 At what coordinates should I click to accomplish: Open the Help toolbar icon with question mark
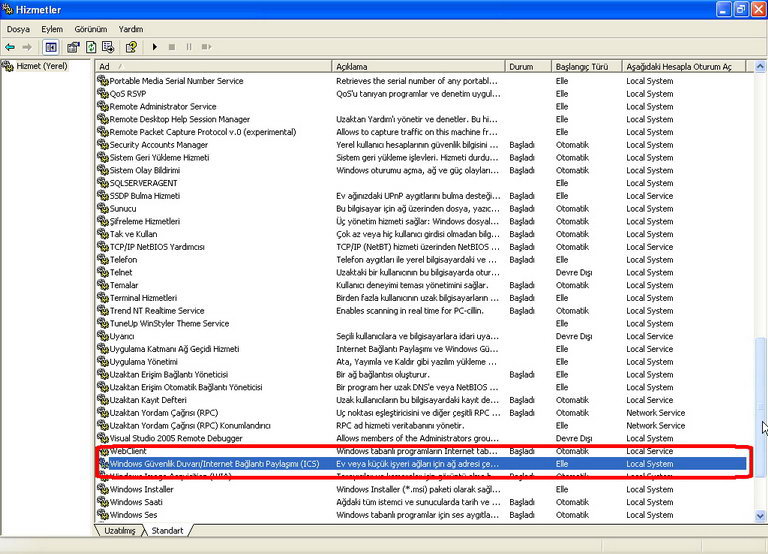click(131, 47)
